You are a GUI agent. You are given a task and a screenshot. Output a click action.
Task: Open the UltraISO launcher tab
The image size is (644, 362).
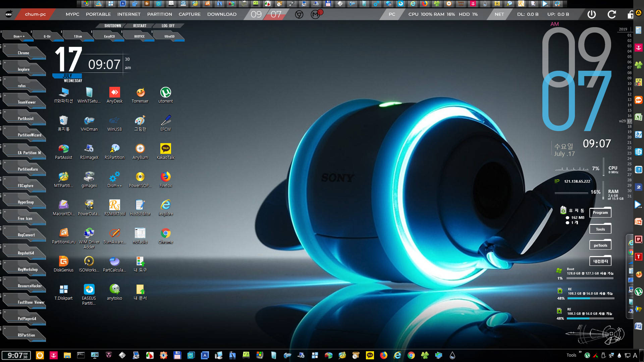[x=169, y=36]
